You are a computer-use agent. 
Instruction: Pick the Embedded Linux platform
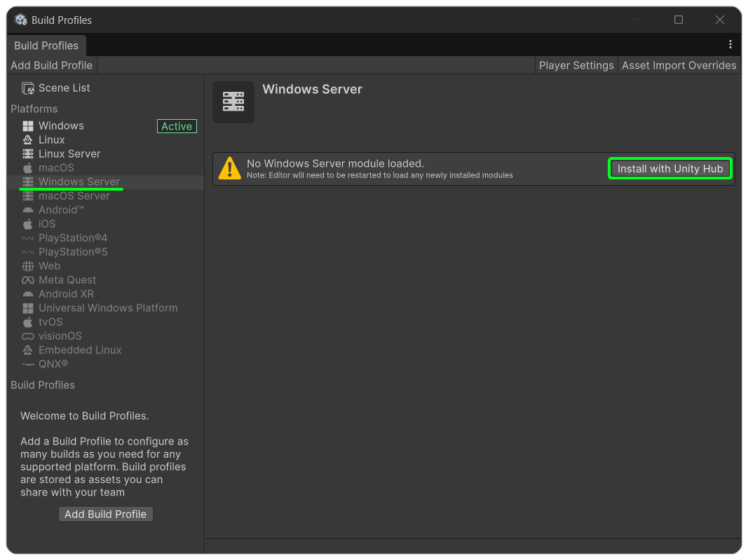(x=80, y=350)
